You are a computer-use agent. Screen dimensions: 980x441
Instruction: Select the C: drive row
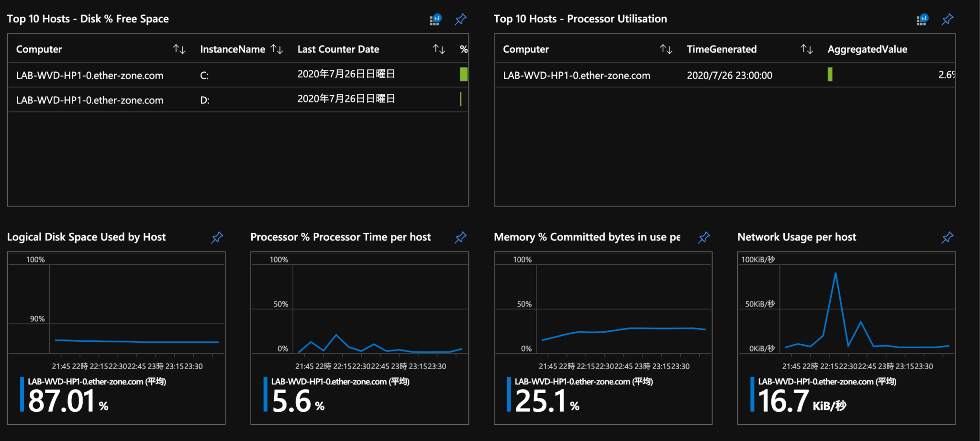204,75
